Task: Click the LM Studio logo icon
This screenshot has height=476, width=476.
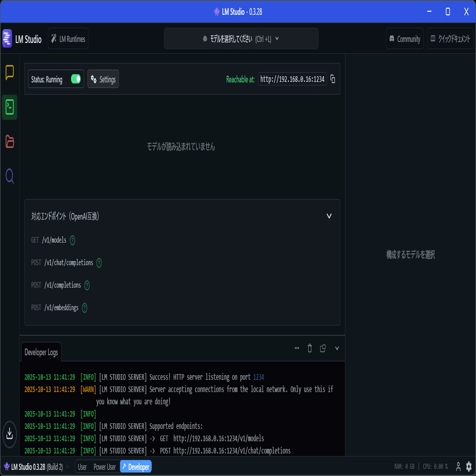Action: coord(7,38)
